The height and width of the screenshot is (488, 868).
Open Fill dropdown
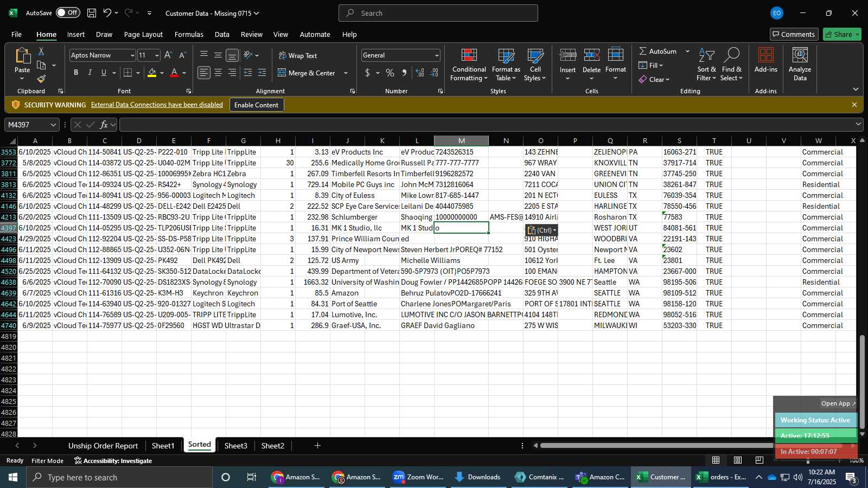tap(651, 65)
